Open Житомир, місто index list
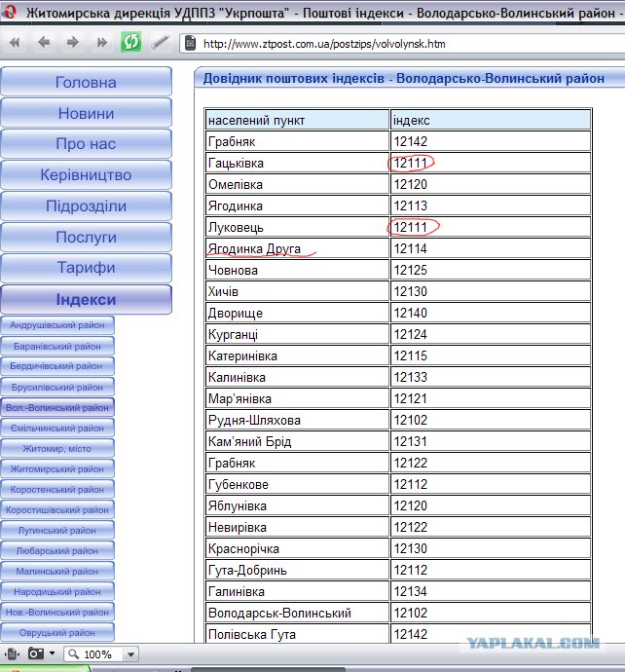Viewport: 625px width, 672px height. point(57,449)
